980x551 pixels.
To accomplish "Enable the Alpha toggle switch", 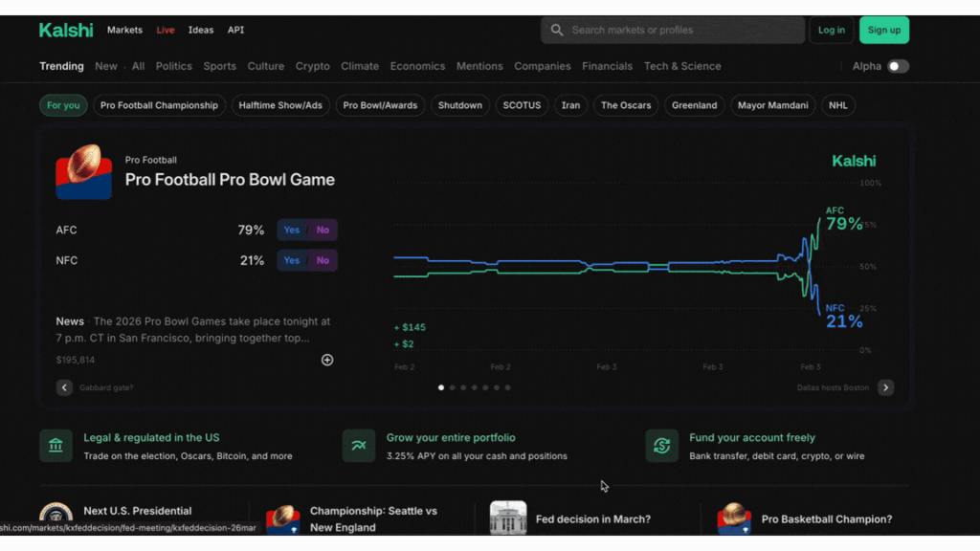I will (897, 66).
